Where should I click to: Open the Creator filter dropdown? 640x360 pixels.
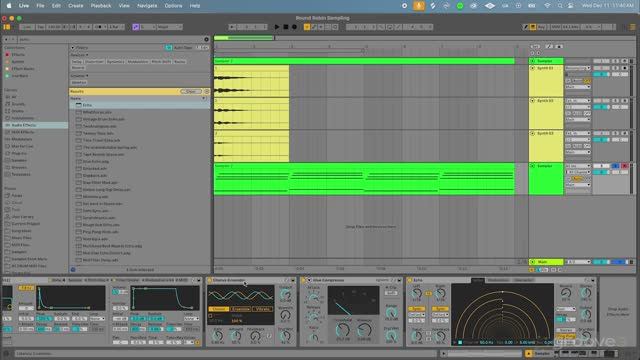(x=79, y=76)
